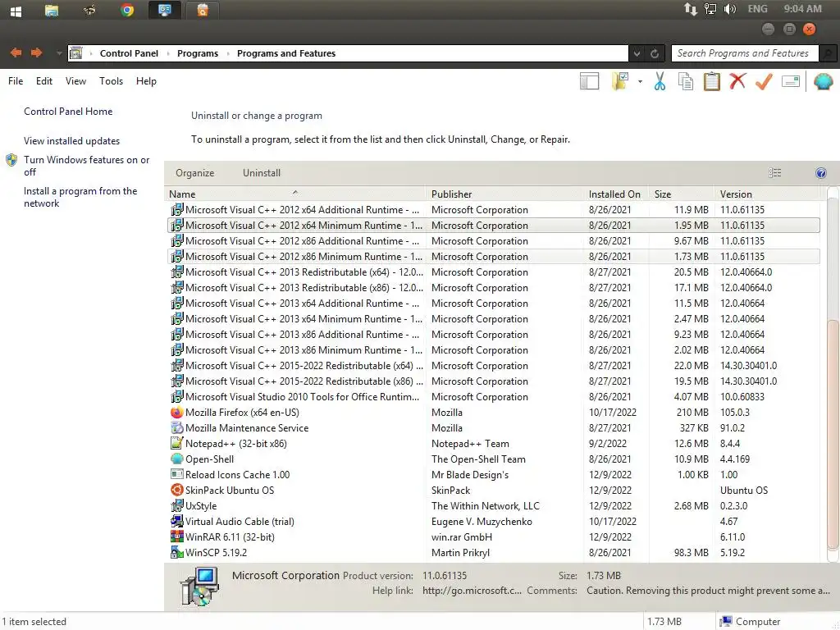The image size is (840, 630).
Task: Select the Open-Shell program entry
Action: click(x=493, y=459)
